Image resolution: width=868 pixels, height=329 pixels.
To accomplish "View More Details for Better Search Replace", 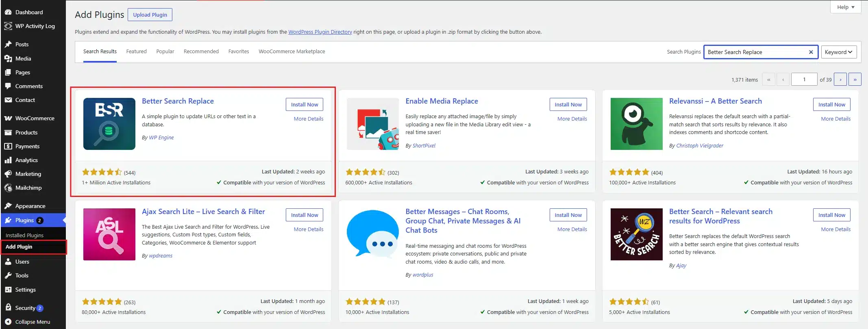I will [309, 119].
